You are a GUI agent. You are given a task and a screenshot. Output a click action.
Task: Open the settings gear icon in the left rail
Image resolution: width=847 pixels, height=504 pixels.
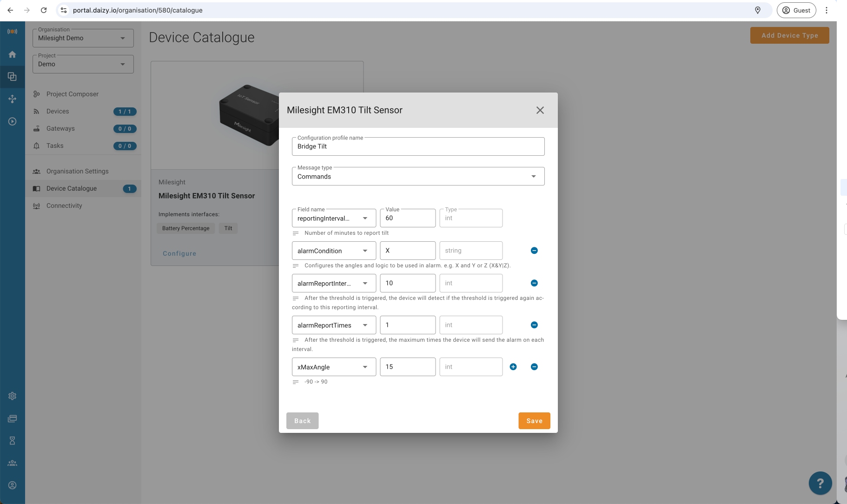pyautogui.click(x=13, y=396)
